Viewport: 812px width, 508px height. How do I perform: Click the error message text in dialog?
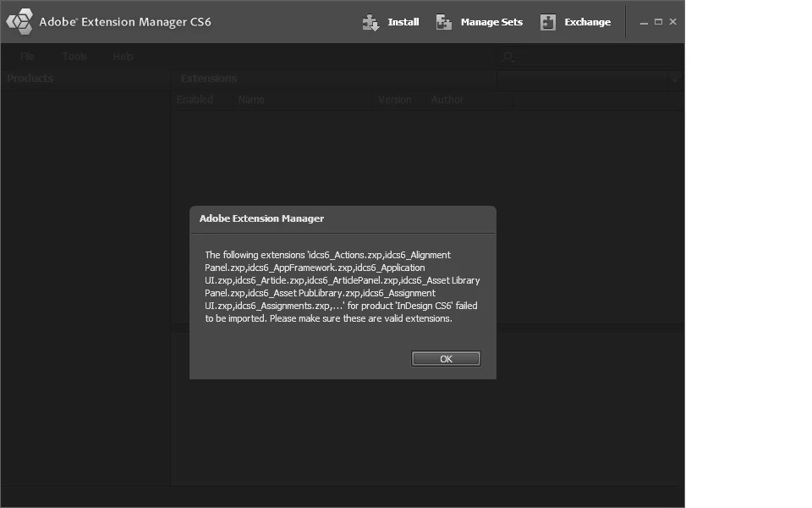coord(343,287)
